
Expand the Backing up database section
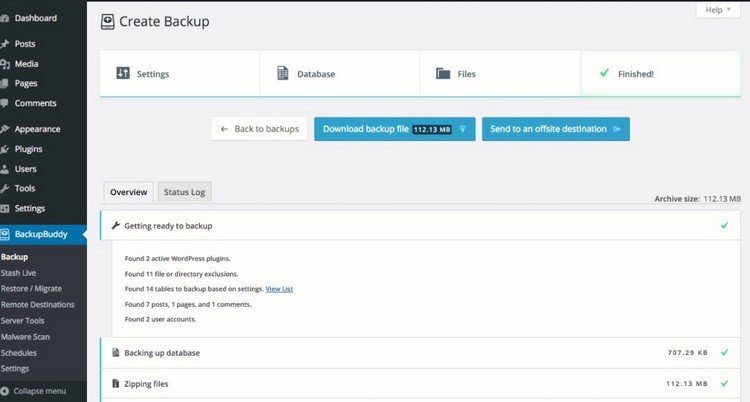(420, 353)
